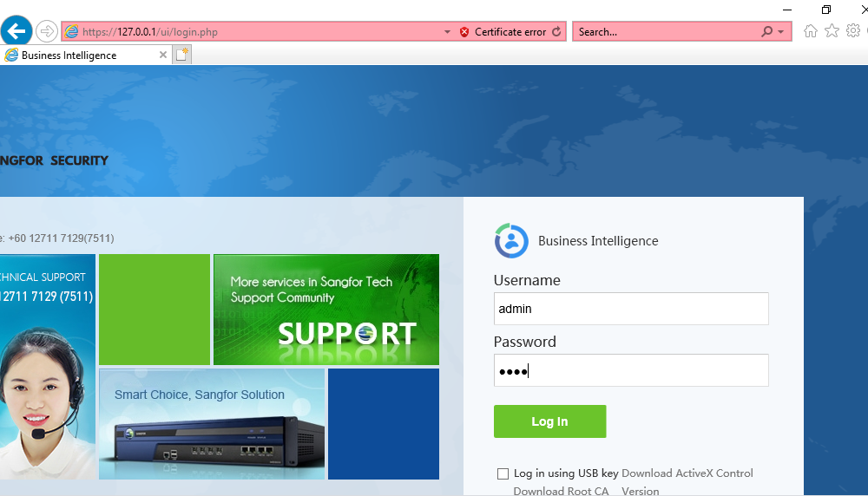Enable the Log in using USB key checkbox
The width and height of the screenshot is (868, 496).
pyautogui.click(x=503, y=473)
